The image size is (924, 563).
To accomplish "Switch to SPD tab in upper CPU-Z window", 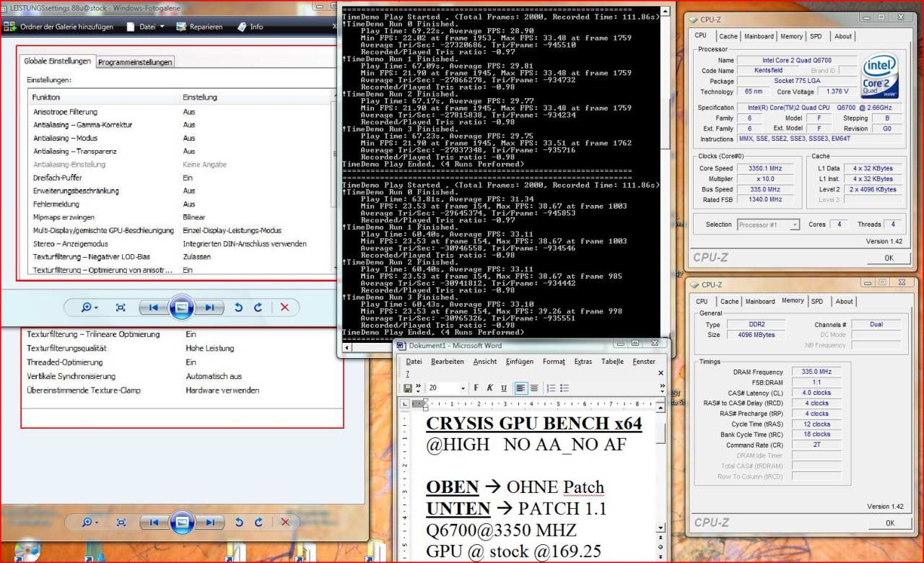I will coord(816,36).
